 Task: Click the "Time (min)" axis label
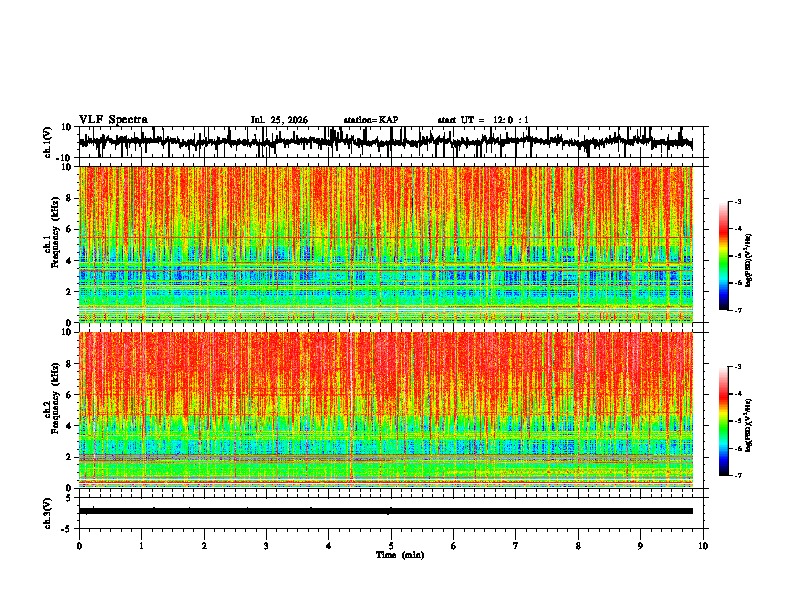400,555
